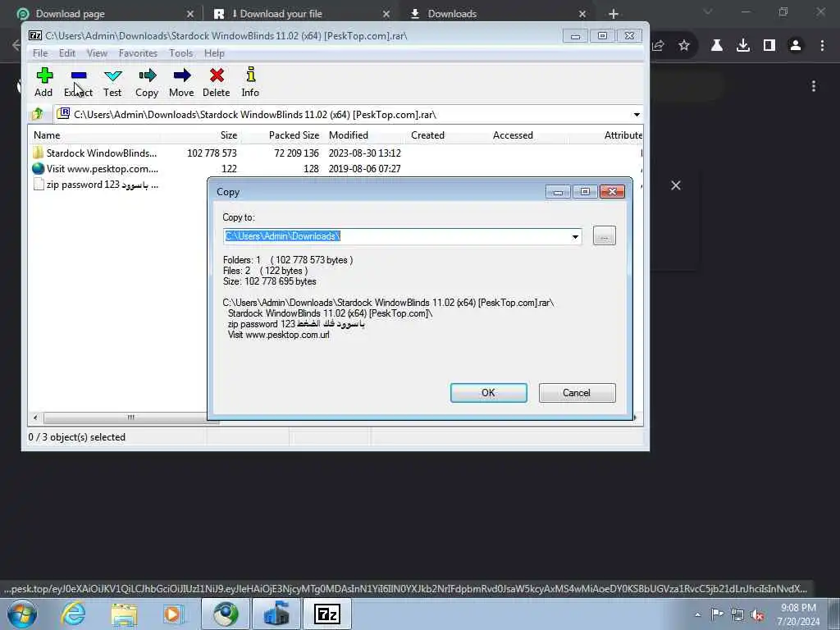Select the Stardock WindowBlinds folder icon
This screenshot has width=840, height=630.
click(x=38, y=153)
